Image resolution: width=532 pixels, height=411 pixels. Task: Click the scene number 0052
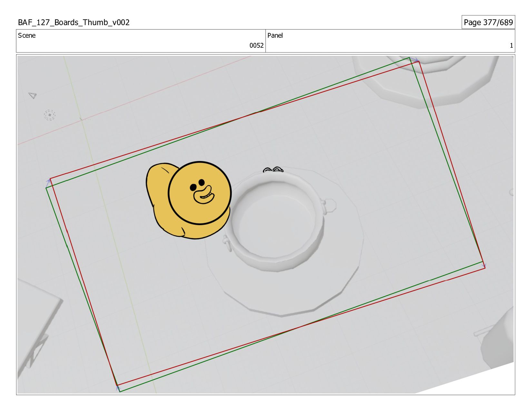tap(256, 45)
